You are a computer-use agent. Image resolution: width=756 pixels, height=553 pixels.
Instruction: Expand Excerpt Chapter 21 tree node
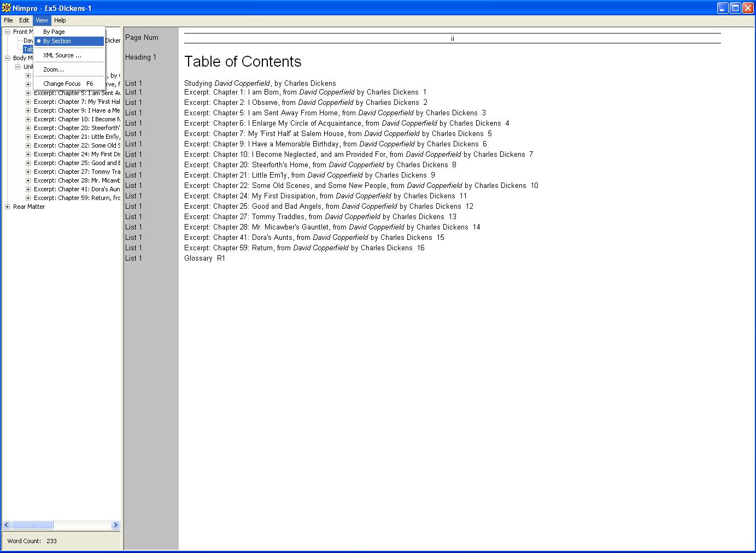[28, 137]
